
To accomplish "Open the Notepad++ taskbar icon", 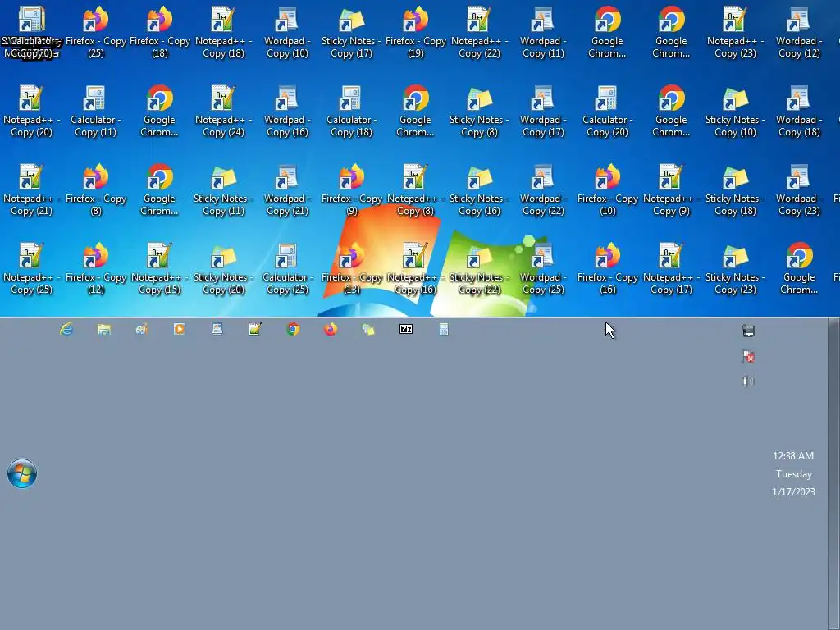I will click(x=255, y=329).
